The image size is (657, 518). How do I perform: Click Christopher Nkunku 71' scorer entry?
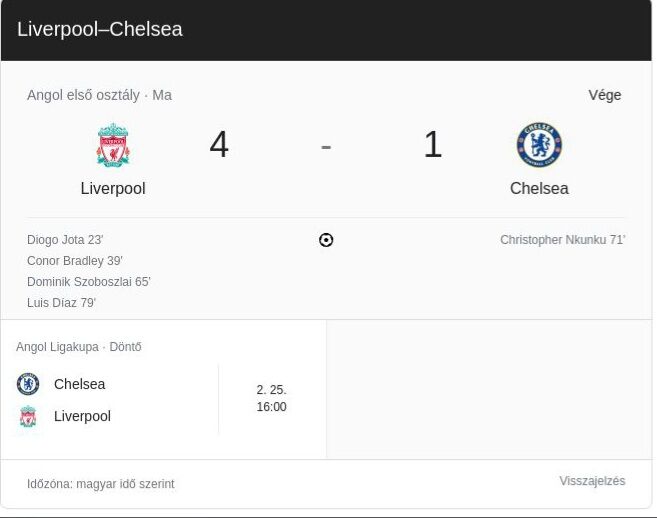(563, 240)
